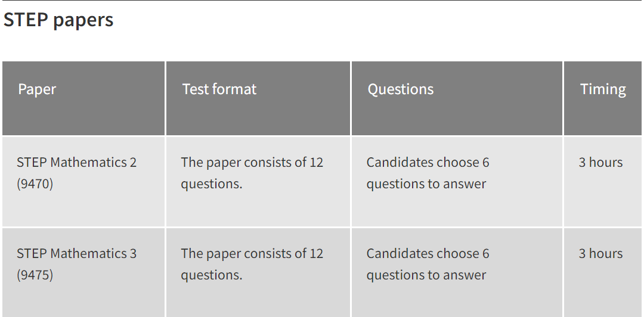The height and width of the screenshot is (317, 644).
Task: Click the test format text for Mathematics 3
Action: coord(252,264)
